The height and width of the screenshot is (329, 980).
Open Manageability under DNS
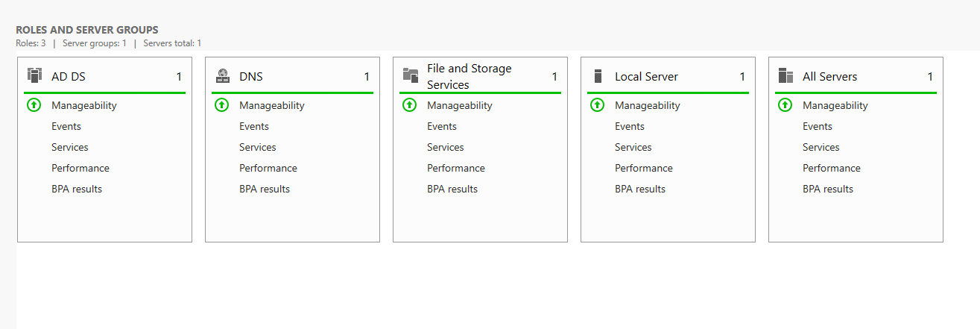click(272, 105)
